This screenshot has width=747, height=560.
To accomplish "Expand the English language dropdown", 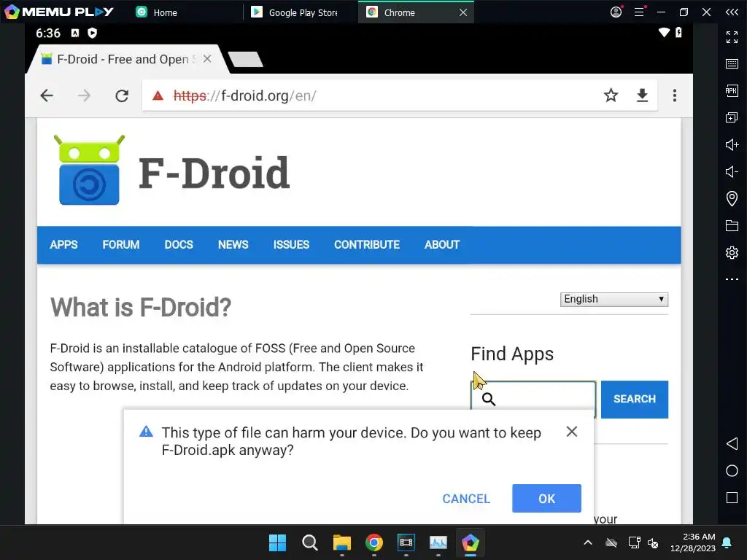I will pos(614,299).
